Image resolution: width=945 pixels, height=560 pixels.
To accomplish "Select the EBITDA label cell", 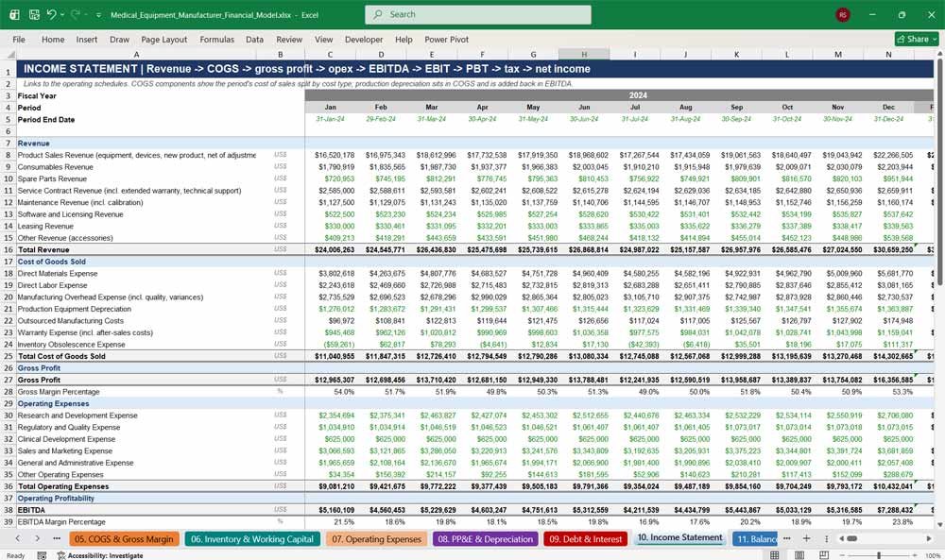I will [x=136, y=510].
